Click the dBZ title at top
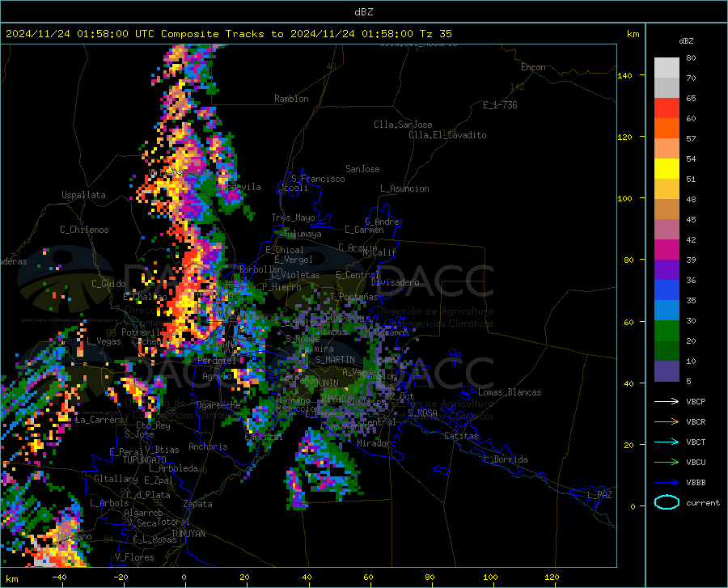Image resolution: width=728 pixels, height=588 pixels. (363, 12)
